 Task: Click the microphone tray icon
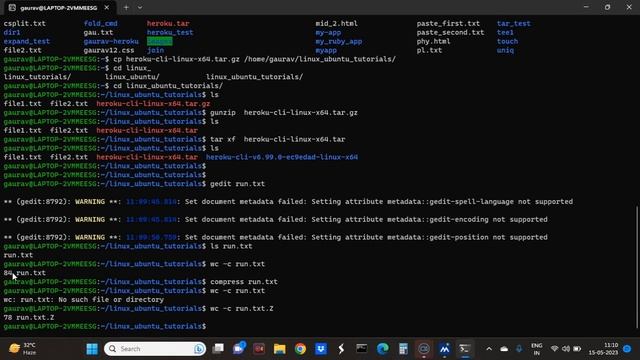point(519,349)
